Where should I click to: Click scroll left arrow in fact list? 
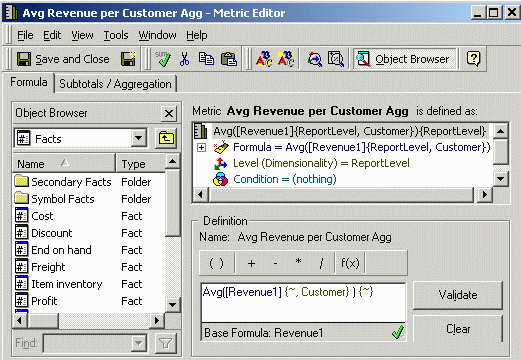click(20, 321)
